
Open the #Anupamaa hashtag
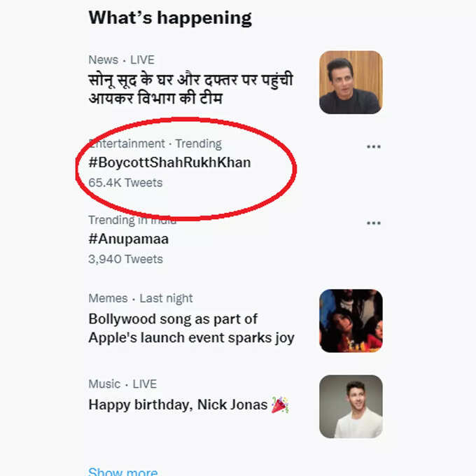(x=128, y=239)
